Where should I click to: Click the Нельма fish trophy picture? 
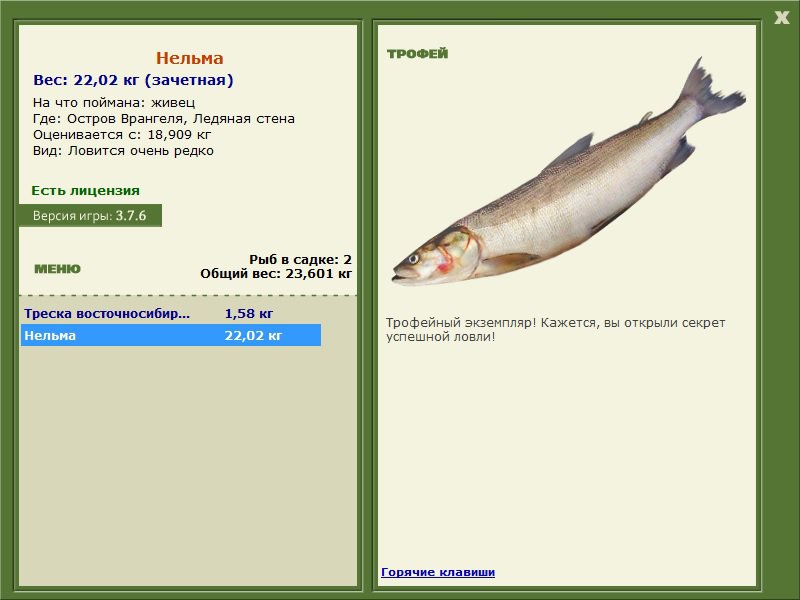pyautogui.click(x=568, y=173)
